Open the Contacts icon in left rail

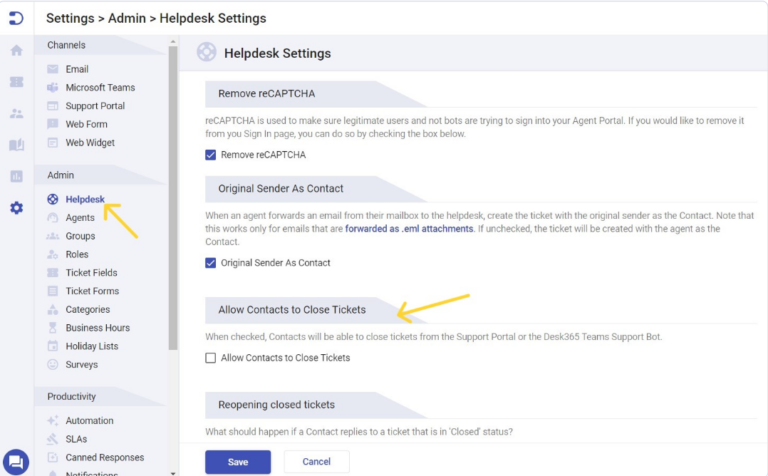(x=16, y=114)
